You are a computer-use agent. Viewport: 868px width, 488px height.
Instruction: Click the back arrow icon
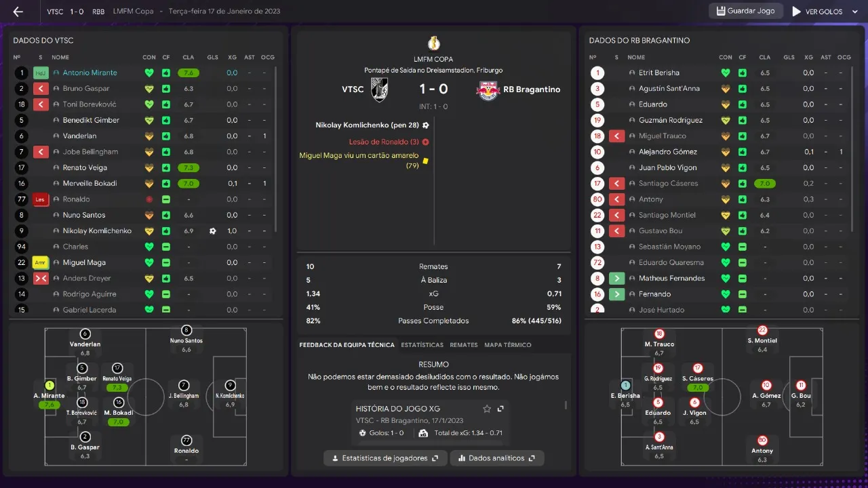tap(18, 12)
